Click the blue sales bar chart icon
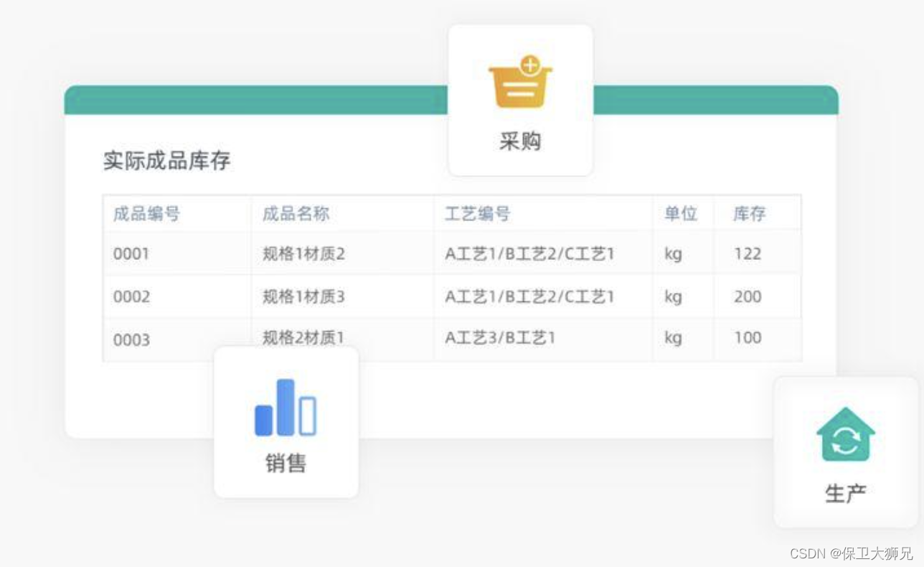 click(286, 407)
